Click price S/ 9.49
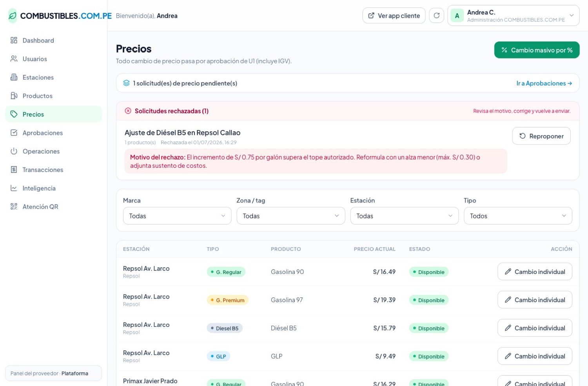 (x=385, y=356)
